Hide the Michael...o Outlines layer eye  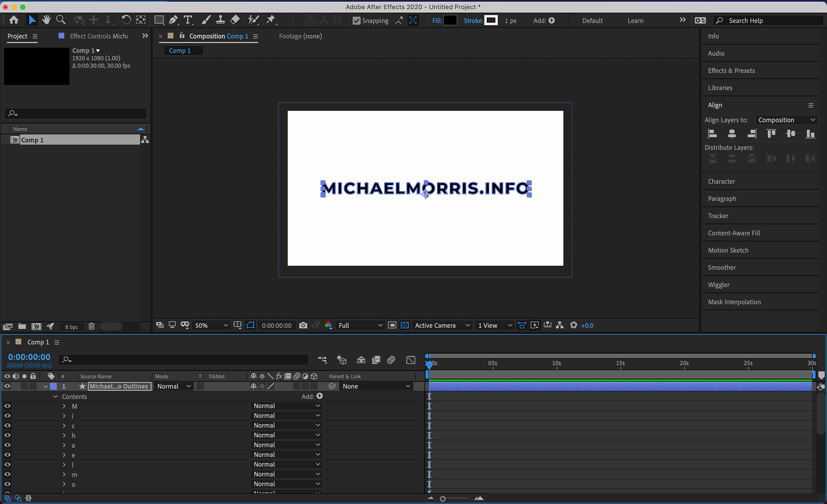(x=7, y=387)
